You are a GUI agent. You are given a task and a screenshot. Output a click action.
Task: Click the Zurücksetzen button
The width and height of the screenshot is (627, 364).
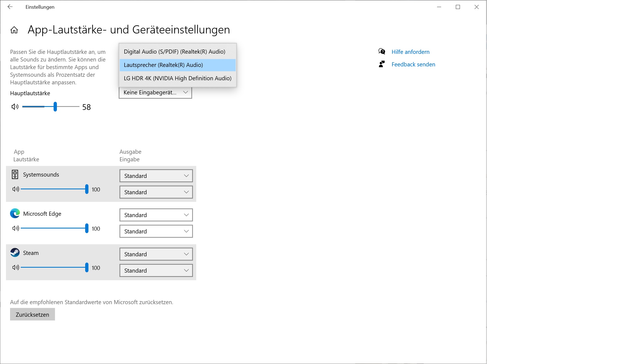coord(32,314)
